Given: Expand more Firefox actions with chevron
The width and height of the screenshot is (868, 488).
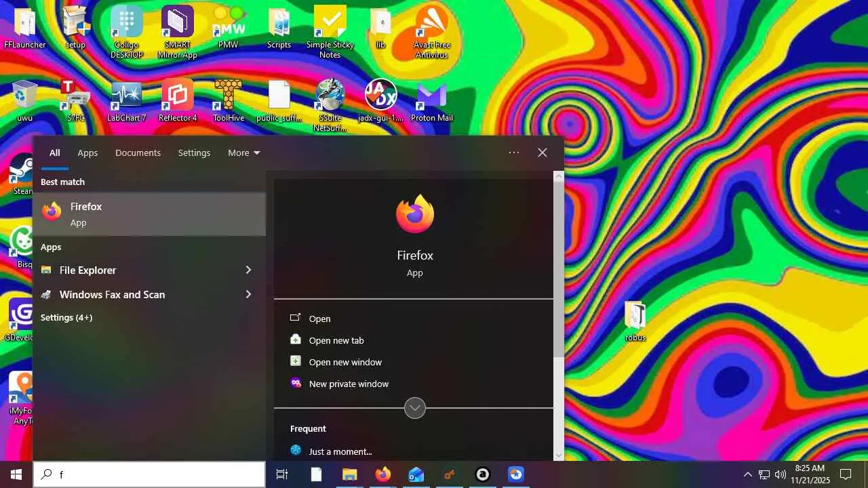Looking at the screenshot, I should click(415, 408).
